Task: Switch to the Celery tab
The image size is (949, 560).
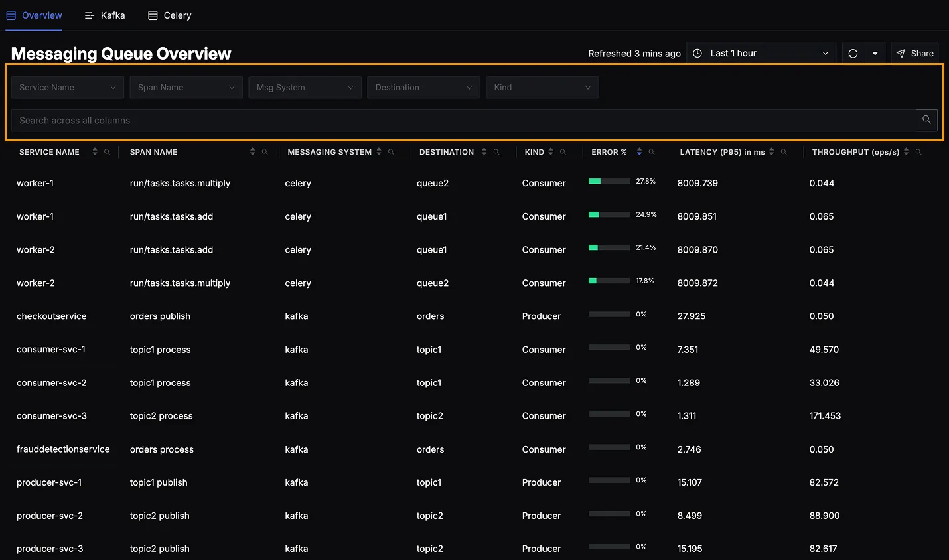Action: pos(170,15)
